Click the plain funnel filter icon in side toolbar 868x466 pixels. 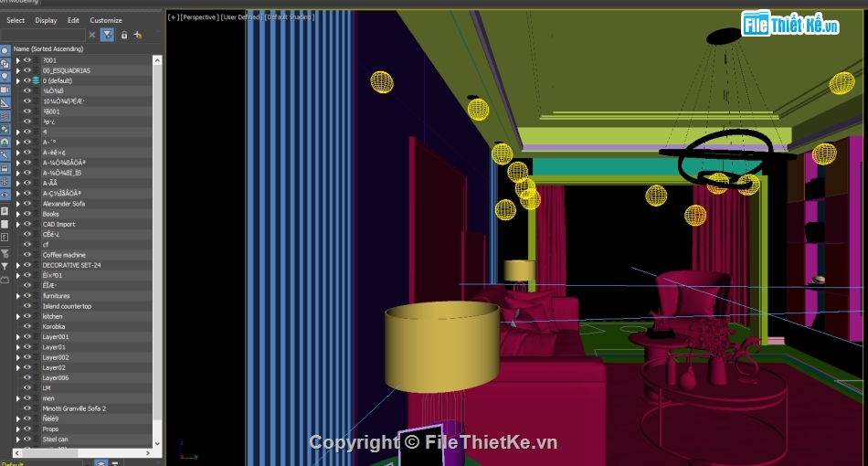tap(5, 267)
